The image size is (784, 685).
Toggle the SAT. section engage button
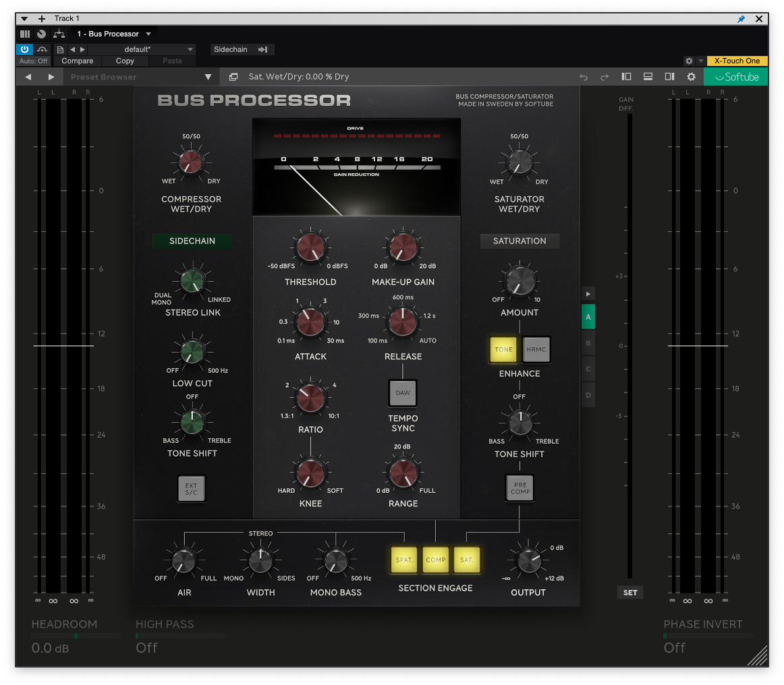coord(466,560)
